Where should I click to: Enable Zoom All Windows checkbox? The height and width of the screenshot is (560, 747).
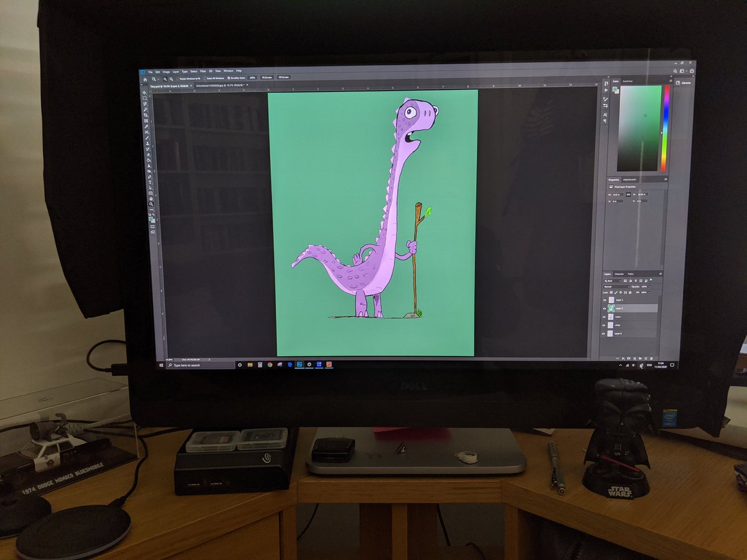[205, 78]
